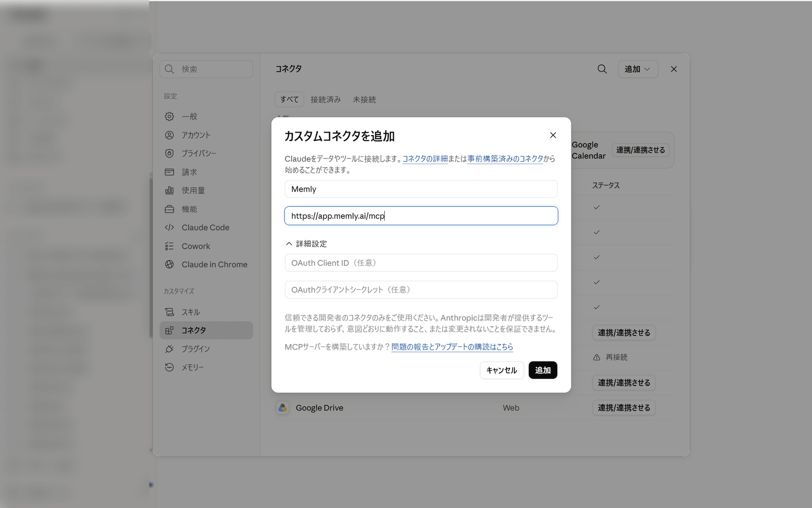Click Google Drive row's 連携/連携させる button
Image resolution: width=812 pixels, height=508 pixels.
tap(624, 408)
